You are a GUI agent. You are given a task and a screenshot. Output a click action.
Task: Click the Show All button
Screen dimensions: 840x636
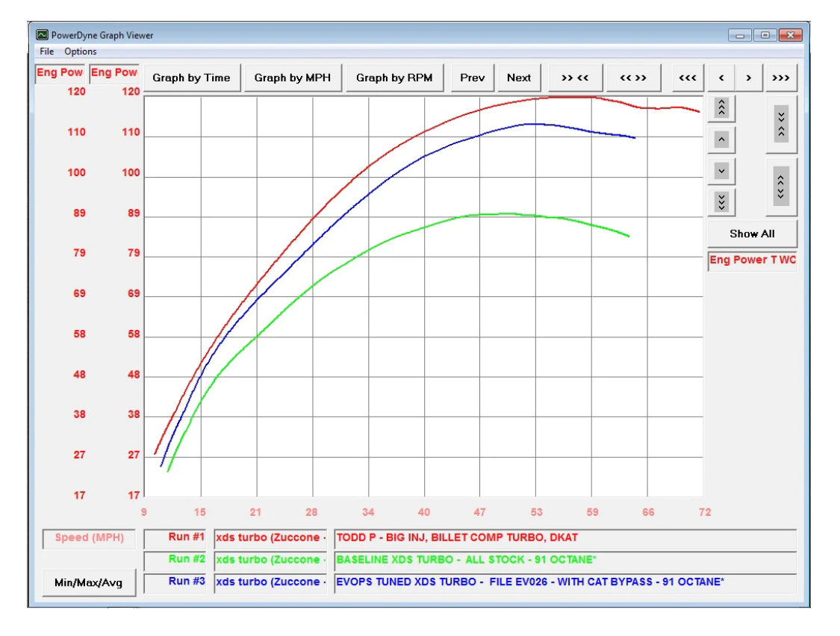point(752,234)
